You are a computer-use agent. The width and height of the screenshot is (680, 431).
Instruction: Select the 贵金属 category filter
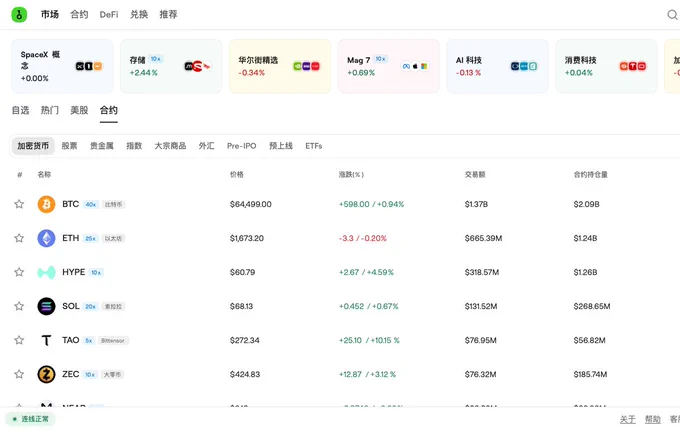[102, 146]
